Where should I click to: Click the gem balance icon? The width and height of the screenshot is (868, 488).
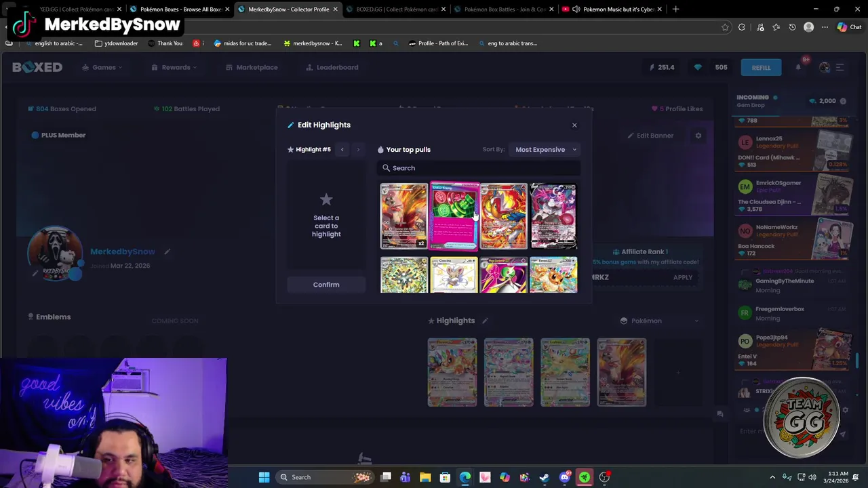(698, 67)
